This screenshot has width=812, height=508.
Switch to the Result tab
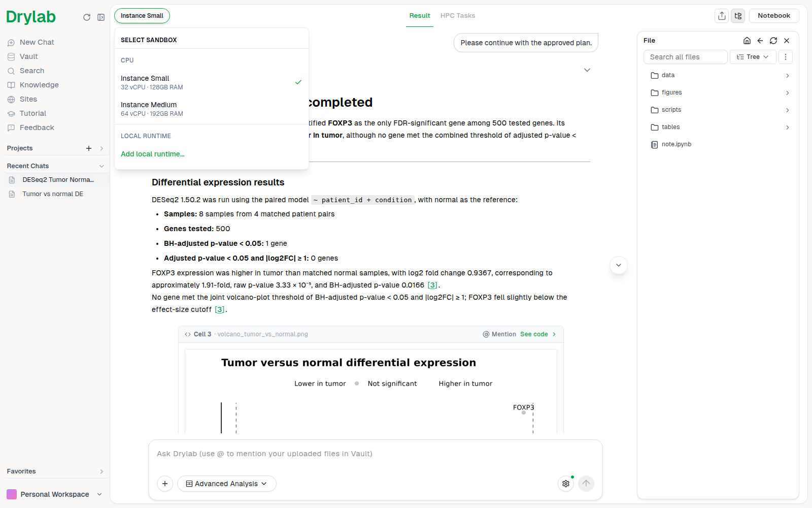[420, 16]
